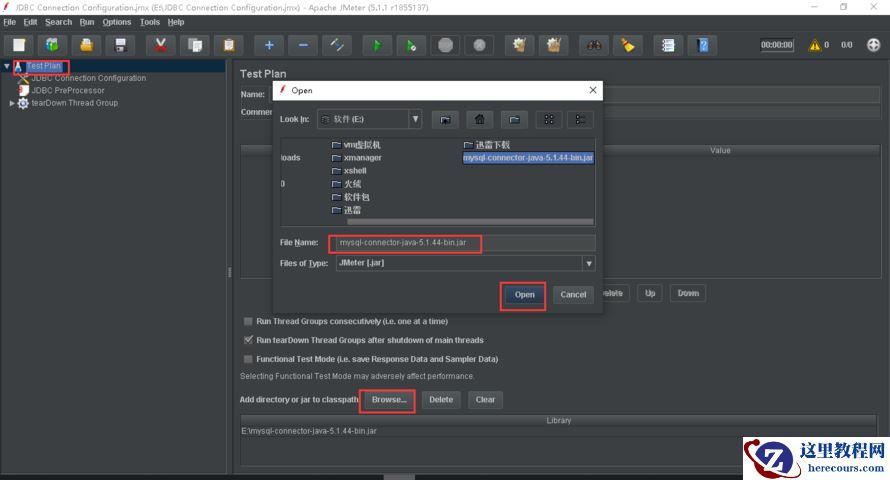Click the Save test plan toolbar icon

point(120,45)
